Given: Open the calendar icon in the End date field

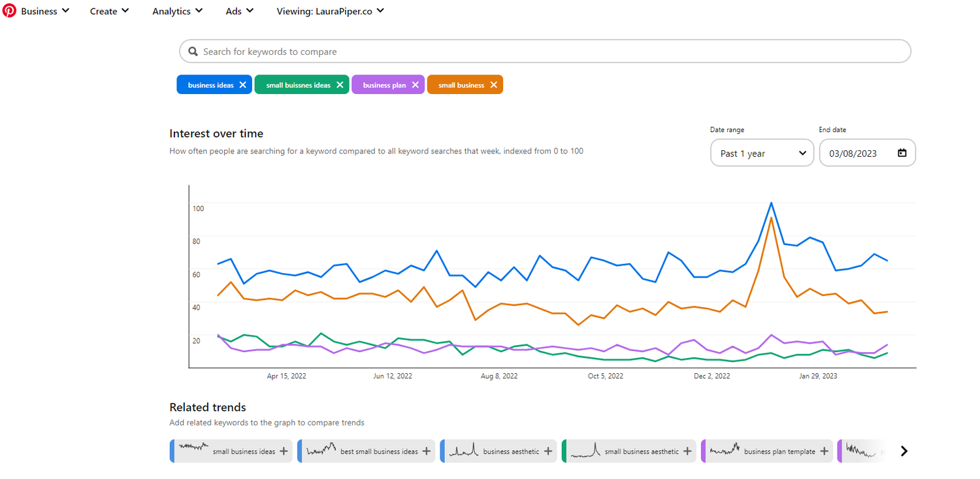Looking at the screenshot, I should pos(902,152).
